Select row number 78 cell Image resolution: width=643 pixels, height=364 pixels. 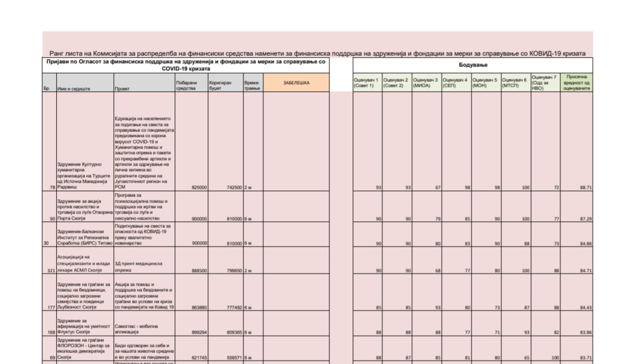(52, 187)
